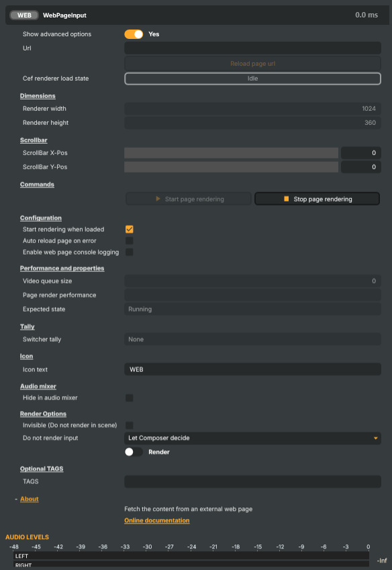Click the ScrollBar X-Pos slider
Image resolution: width=392 pixels, height=570 pixels.
coord(231,153)
